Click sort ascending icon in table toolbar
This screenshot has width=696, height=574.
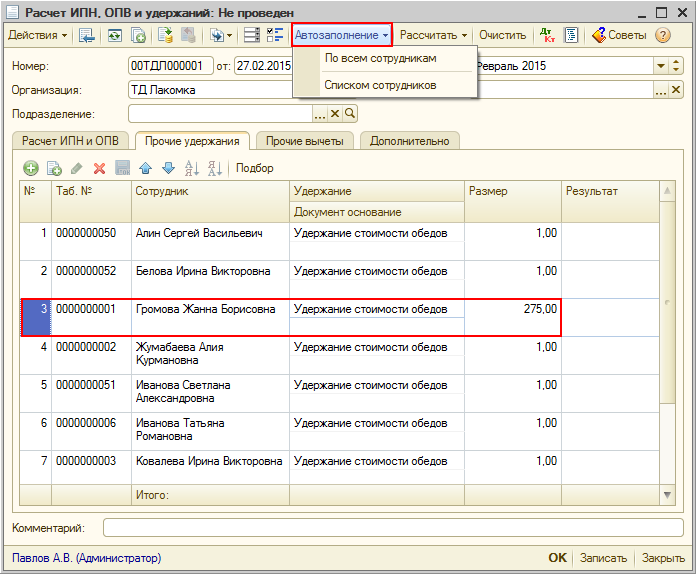point(192,168)
